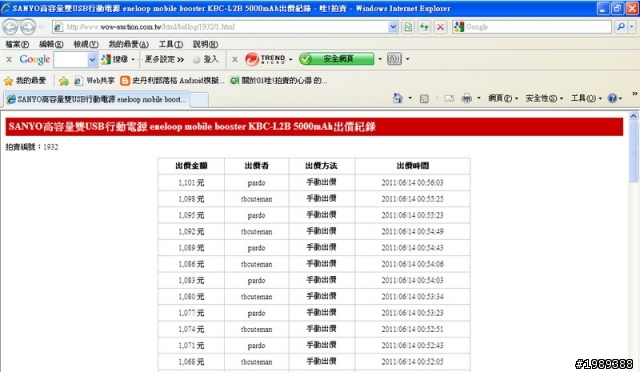Click the Help question mark icon
640x372 pixels.
coord(612,98)
